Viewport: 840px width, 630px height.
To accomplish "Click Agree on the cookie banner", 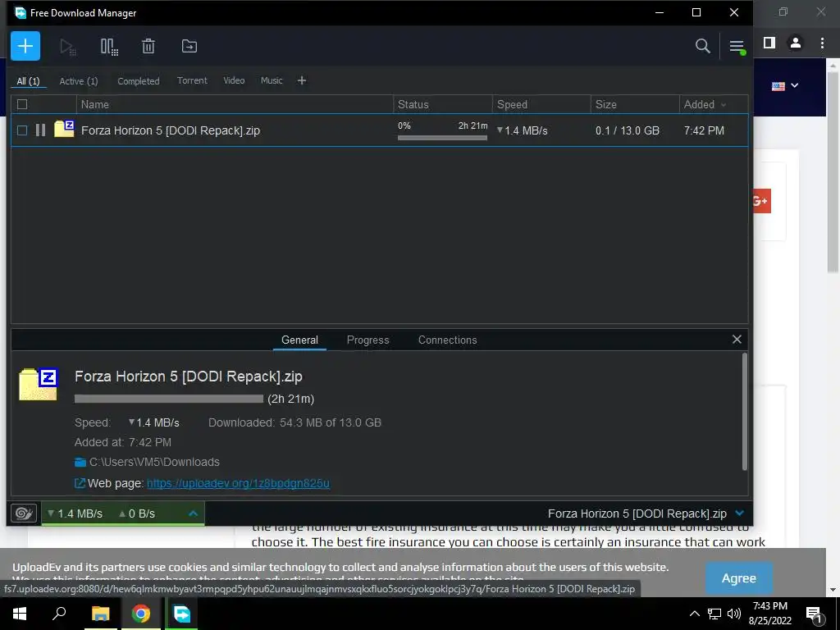I will (739, 578).
